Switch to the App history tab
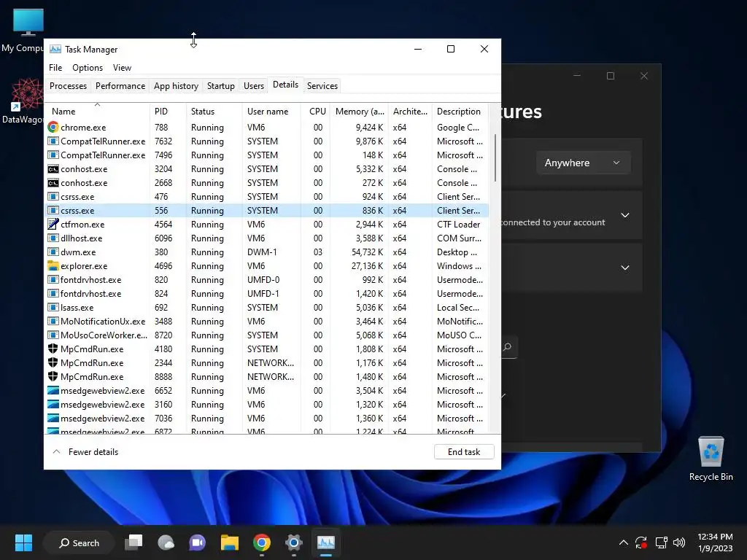This screenshot has width=747, height=560. 176,86
